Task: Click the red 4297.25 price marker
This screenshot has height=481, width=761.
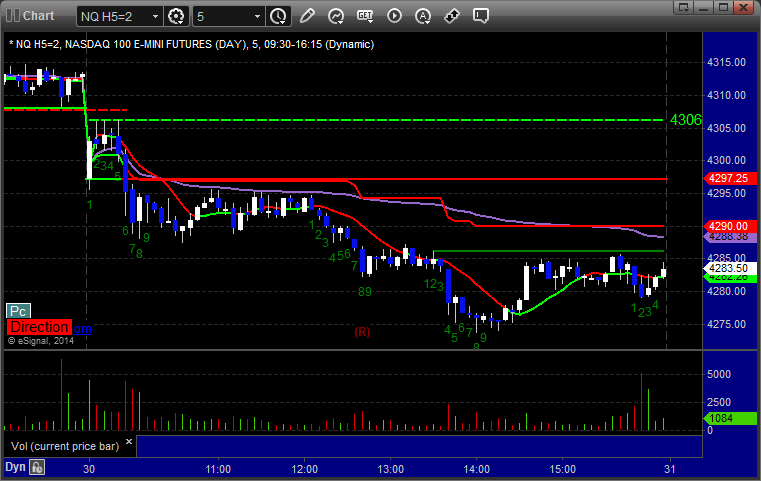Action: tap(729, 178)
